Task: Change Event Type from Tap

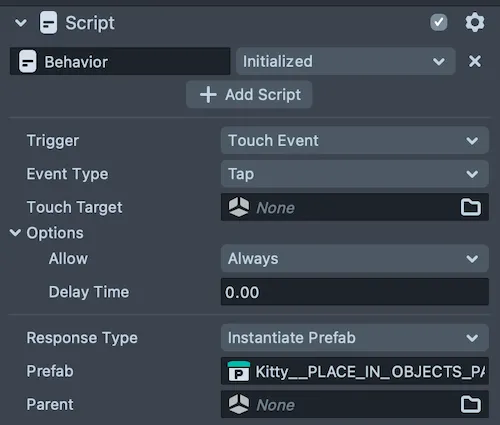Action: [355, 174]
